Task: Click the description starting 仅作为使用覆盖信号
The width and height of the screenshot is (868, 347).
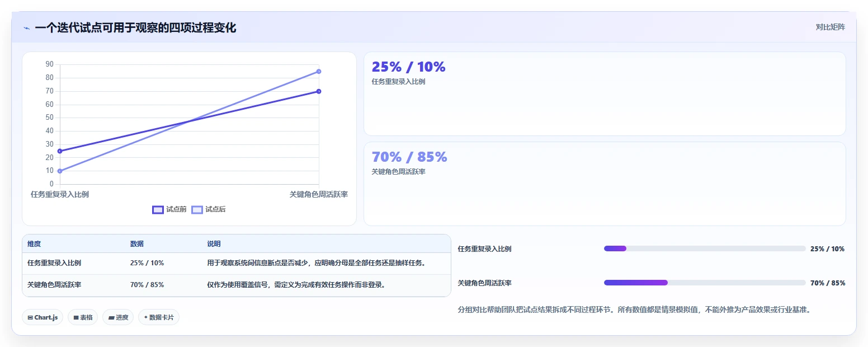Action: 296,285
